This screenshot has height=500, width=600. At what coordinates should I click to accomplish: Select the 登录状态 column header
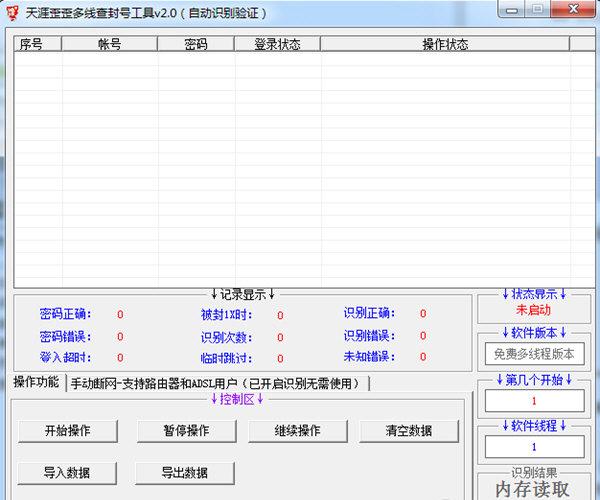tap(276, 44)
